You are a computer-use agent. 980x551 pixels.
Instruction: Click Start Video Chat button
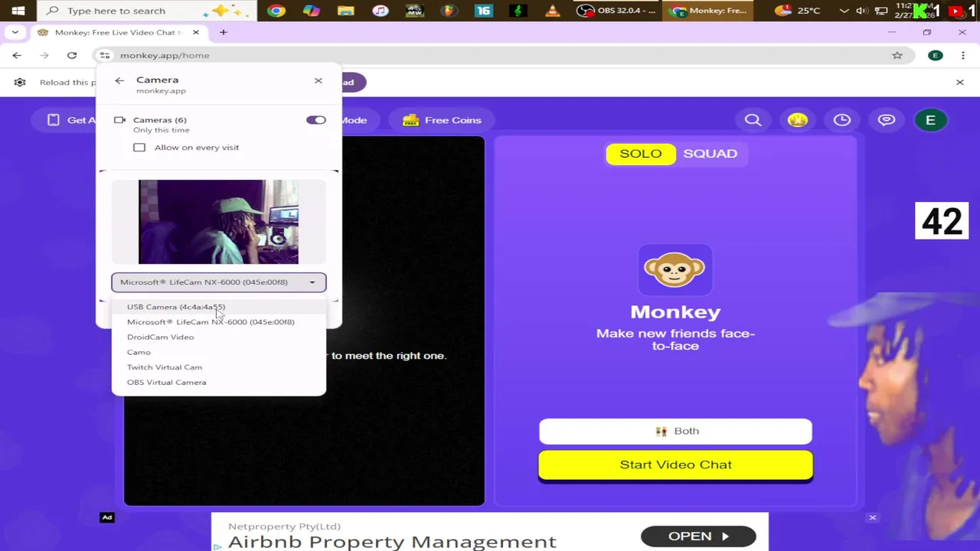tap(675, 465)
